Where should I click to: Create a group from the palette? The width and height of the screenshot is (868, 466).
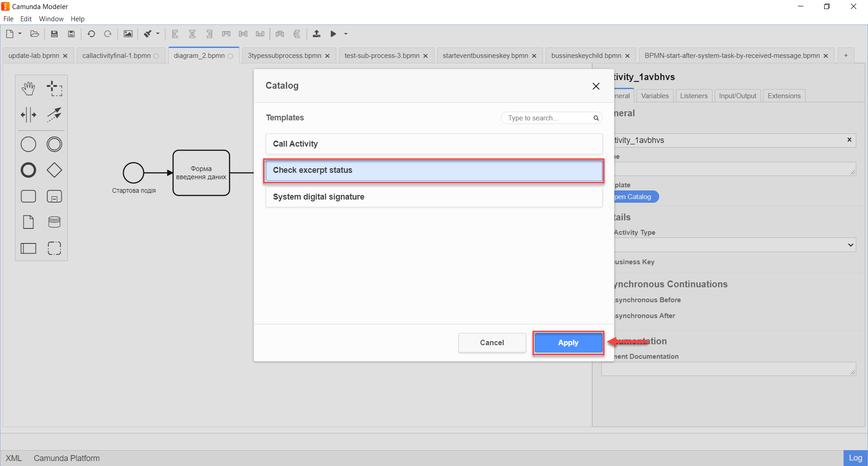(x=54, y=248)
